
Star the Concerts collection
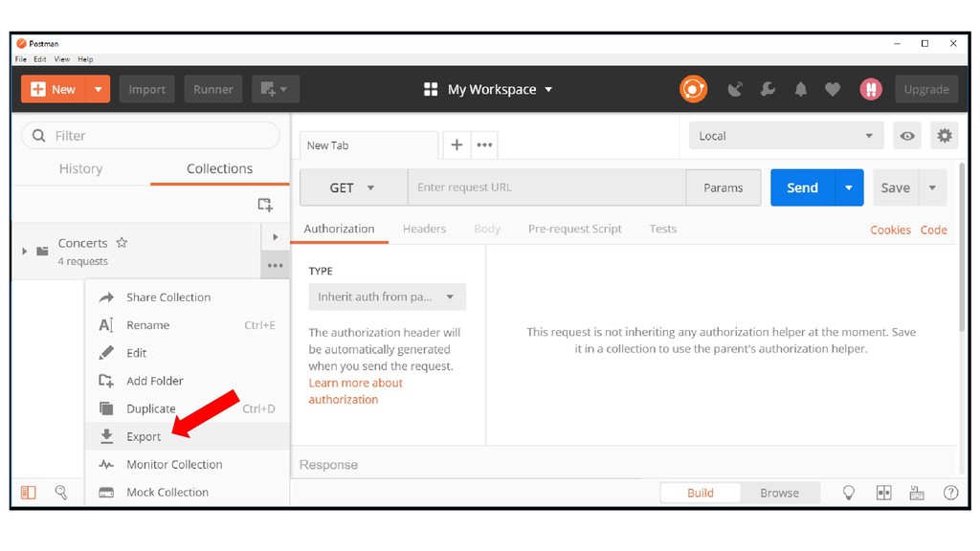[x=122, y=242]
